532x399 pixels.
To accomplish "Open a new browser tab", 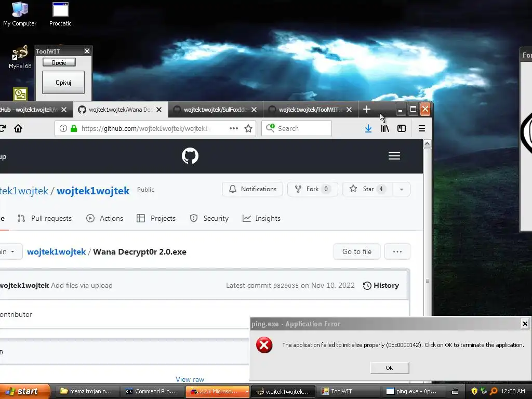I will click(367, 109).
